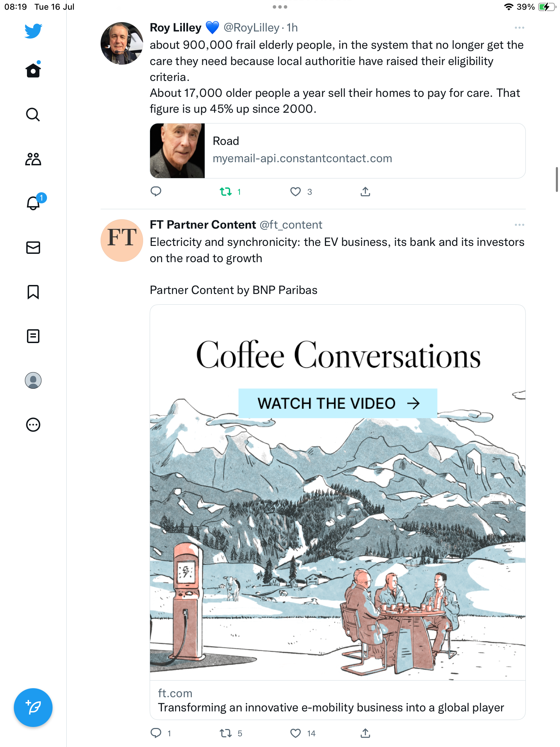Tap the compose tweet button

pyautogui.click(x=33, y=708)
